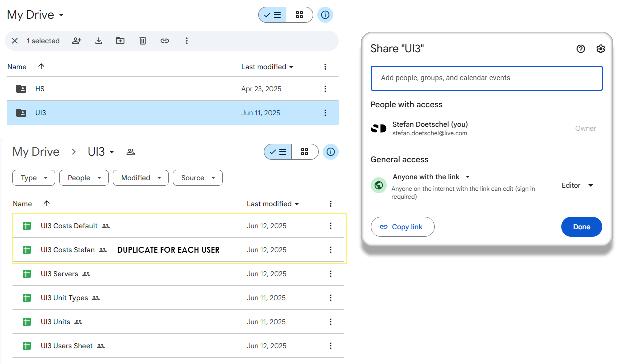Viewport: 618px width, 364px height.
Task: Focus the Add people, groups, and calendar events field
Action: pos(487,78)
